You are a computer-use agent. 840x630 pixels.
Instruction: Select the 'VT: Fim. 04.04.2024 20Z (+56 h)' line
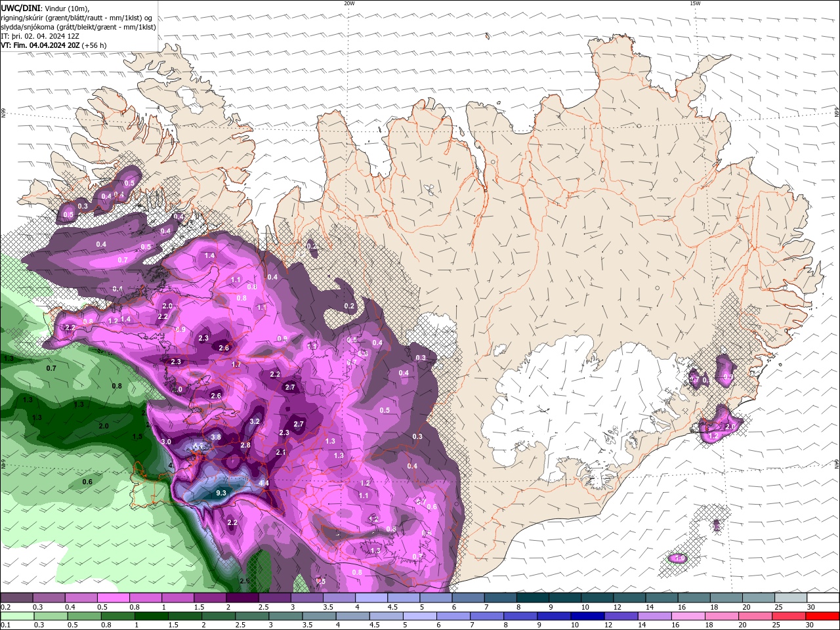pyautogui.click(x=54, y=45)
